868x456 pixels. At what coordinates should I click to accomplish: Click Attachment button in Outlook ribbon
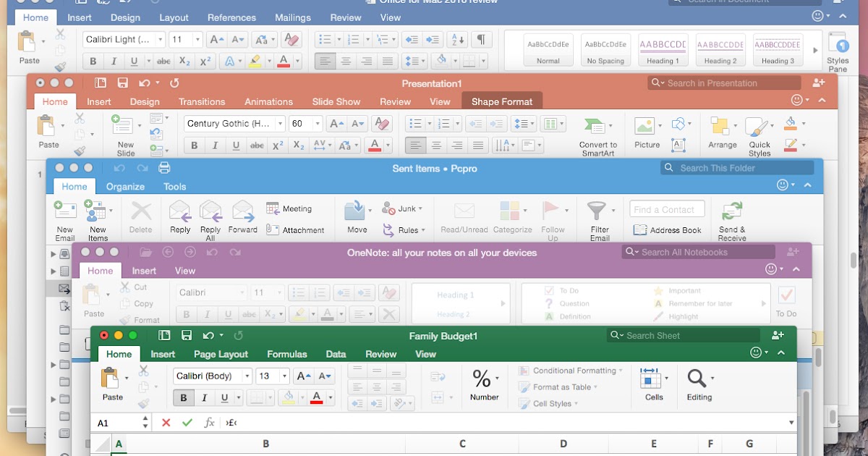point(296,230)
